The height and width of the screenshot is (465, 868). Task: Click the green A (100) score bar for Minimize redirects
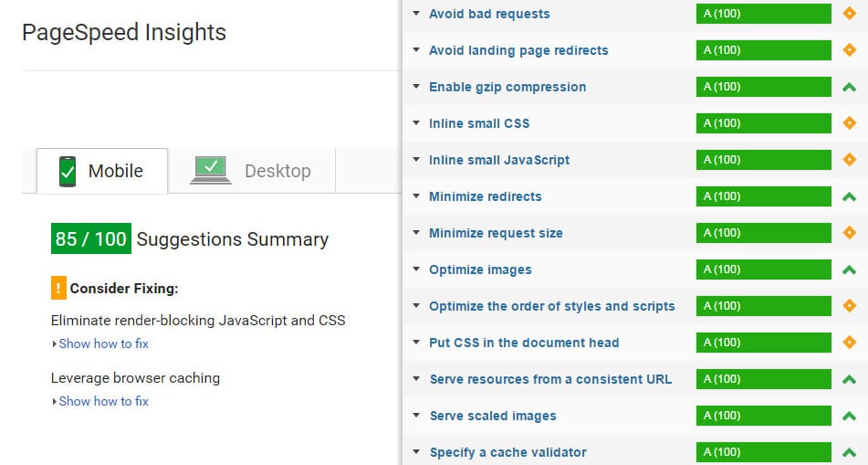click(x=763, y=196)
